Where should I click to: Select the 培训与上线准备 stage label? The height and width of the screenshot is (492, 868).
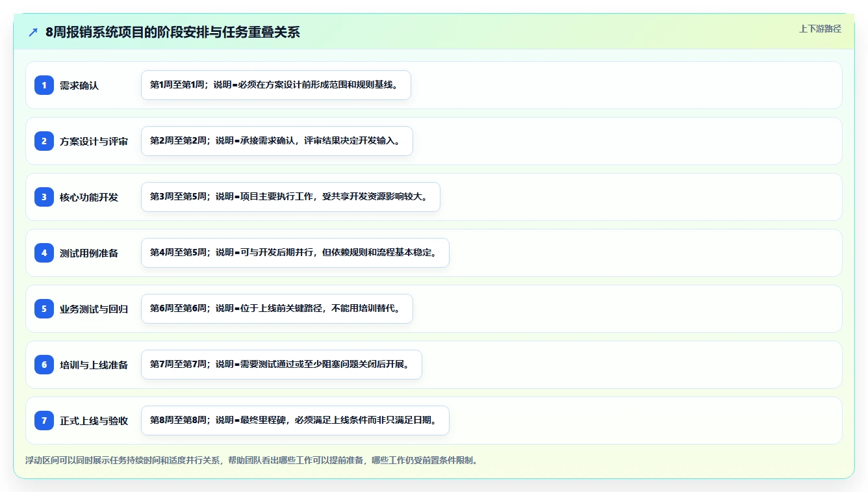tap(94, 365)
